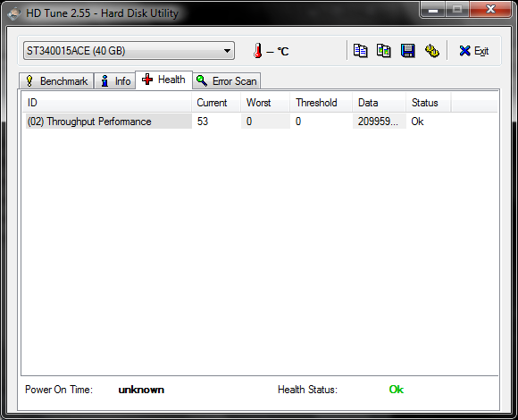The image size is (518, 420).
Task: Click the HD Tune title bar icon
Action: click(x=14, y=13)
